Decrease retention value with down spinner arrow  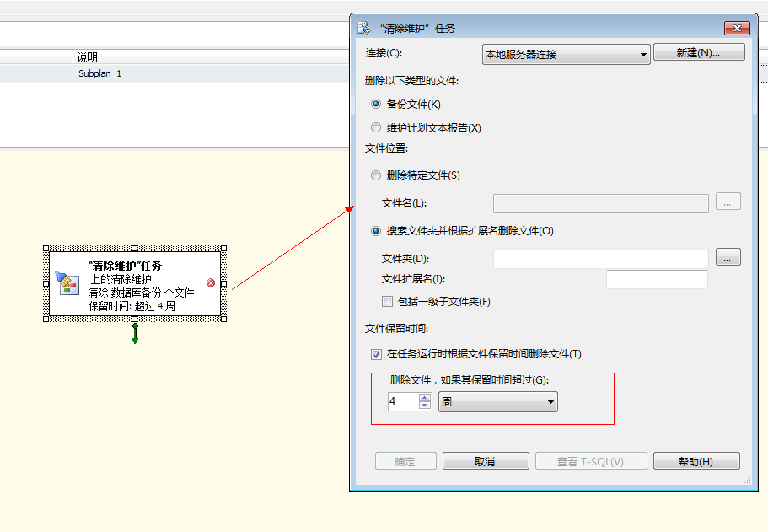click(x=425, y=406)
